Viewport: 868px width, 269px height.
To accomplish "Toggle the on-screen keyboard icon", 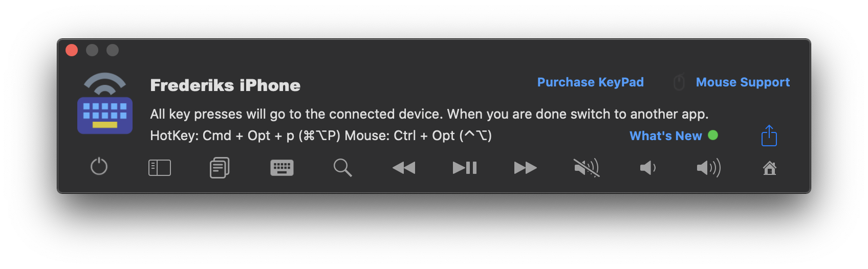I will 282,168.
